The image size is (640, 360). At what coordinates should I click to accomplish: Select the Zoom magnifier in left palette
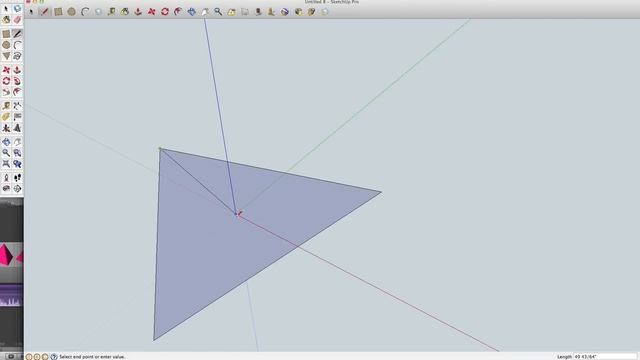[6, 153]
